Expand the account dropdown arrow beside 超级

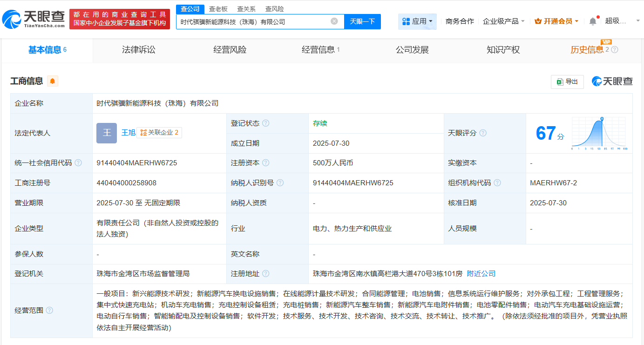point(637,20)
